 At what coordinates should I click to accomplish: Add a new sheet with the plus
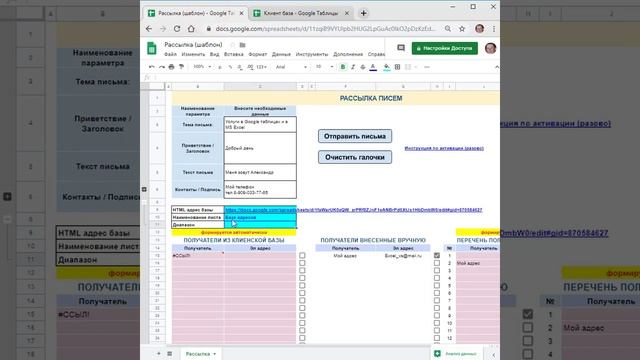159,353
